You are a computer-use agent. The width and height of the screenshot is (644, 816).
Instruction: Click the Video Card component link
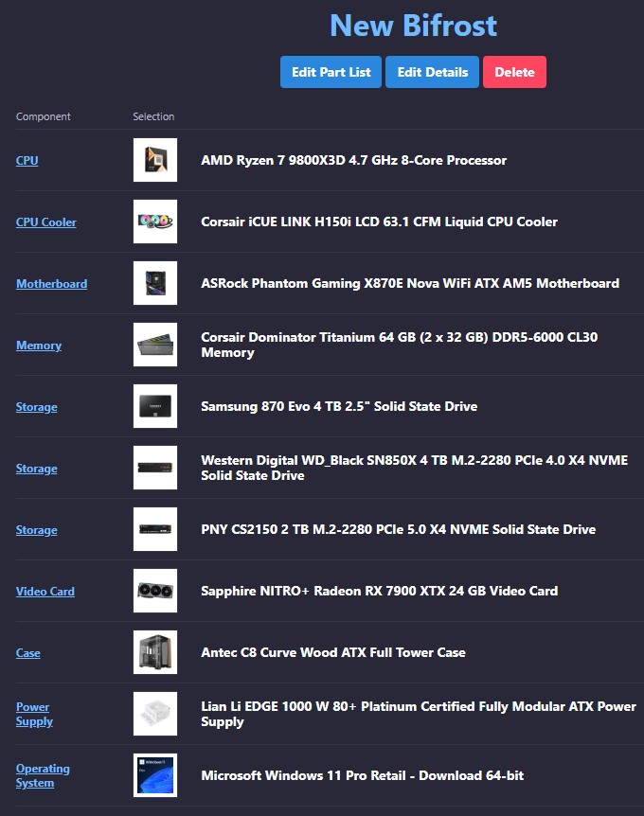click(x=45, y=592)
